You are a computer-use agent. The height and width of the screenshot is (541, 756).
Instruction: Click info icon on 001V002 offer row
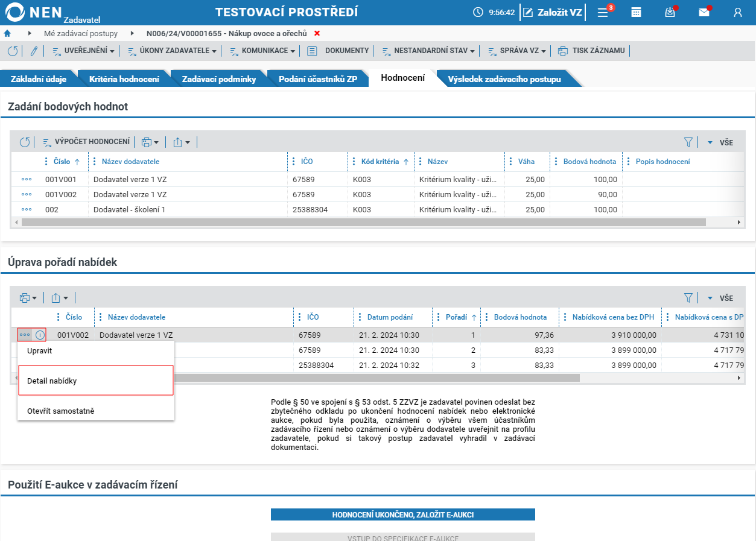pos(40,335)
